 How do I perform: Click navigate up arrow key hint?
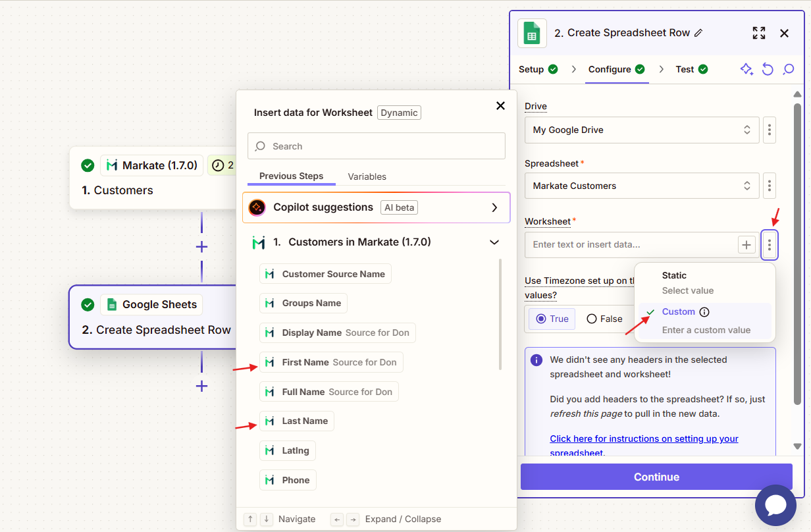[250, 519]
